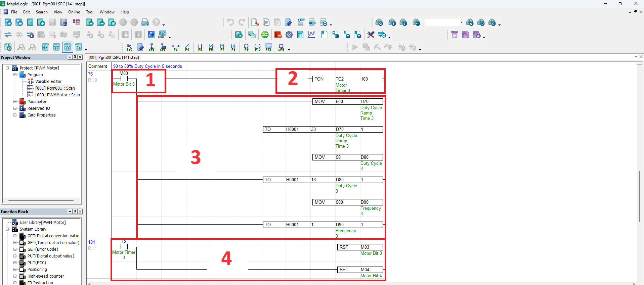Open the find text combo box dropdown

461,22
